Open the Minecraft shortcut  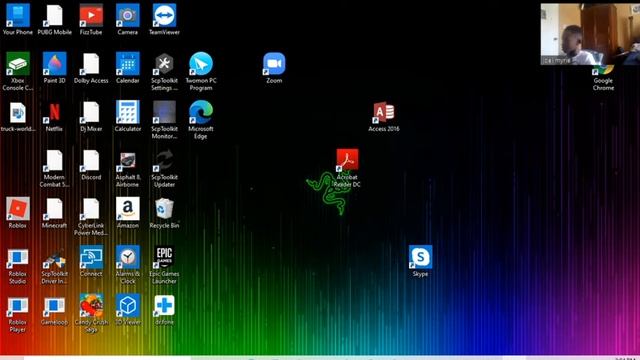(x=54, y=209)
